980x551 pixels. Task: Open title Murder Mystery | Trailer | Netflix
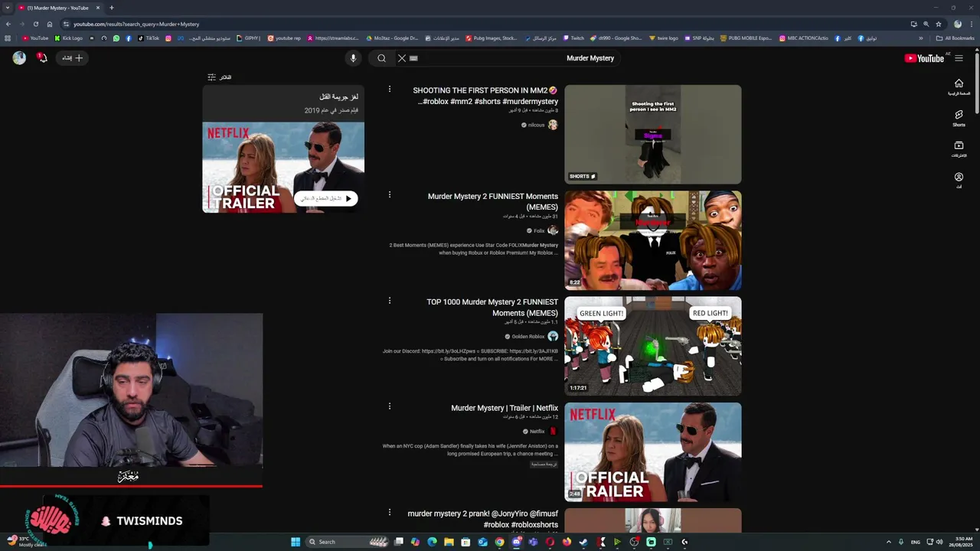coord(505,408)
